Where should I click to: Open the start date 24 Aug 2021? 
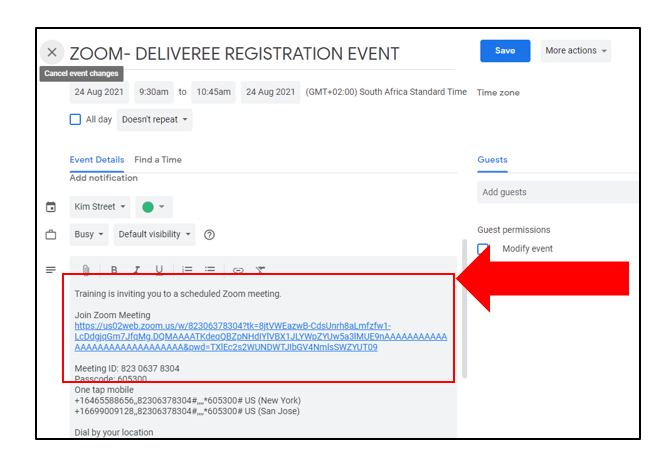tap(99, 92)
